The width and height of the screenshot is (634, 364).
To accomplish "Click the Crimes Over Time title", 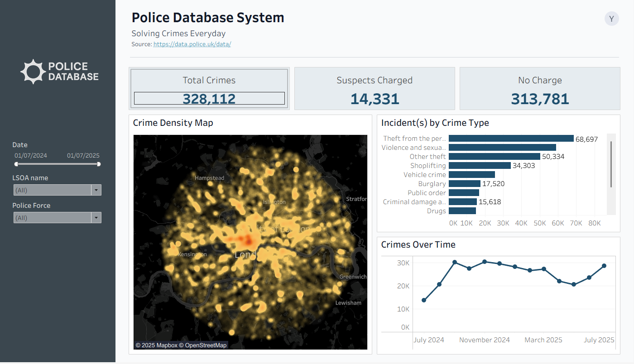I will click(x=418, y=244).
